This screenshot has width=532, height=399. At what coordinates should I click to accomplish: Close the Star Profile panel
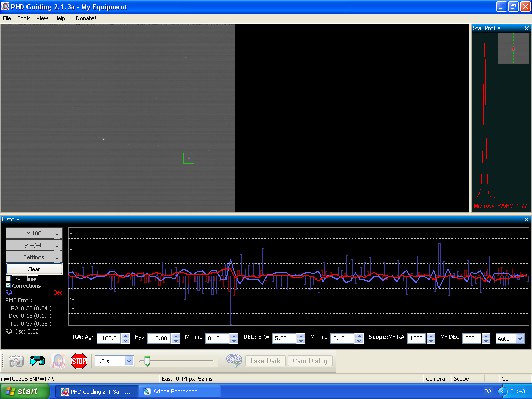527,28
